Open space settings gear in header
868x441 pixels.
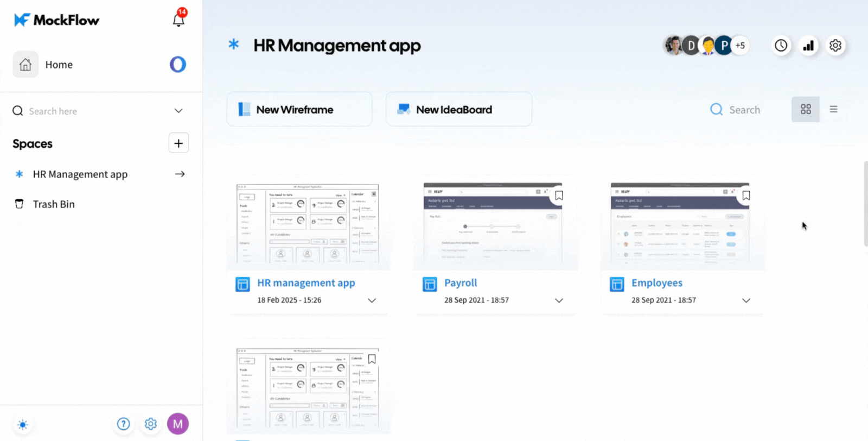[x=835, y=46]
